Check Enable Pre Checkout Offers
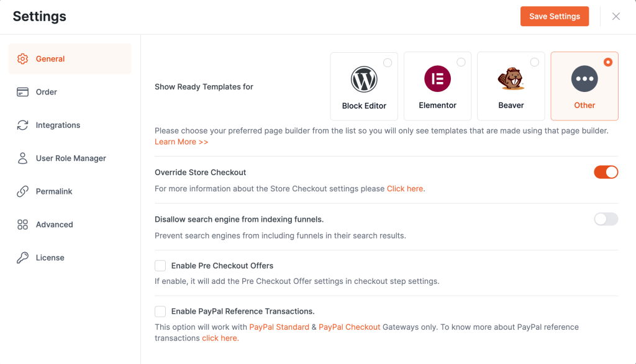 (x=160, y=265)
